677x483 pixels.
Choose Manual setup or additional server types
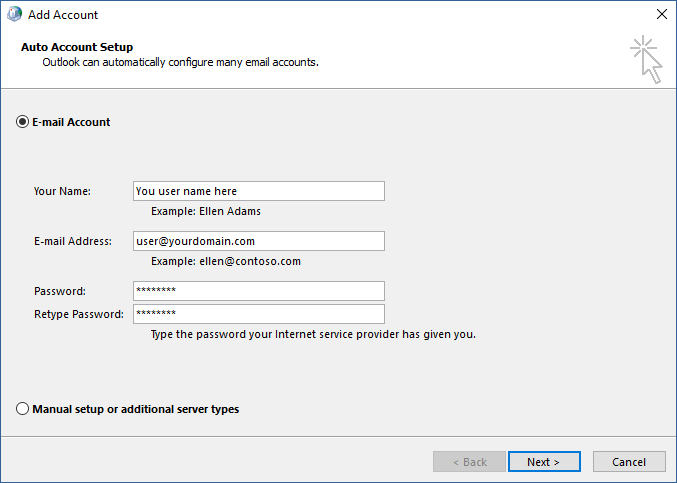pyautogui.click(x=23, y=409)
